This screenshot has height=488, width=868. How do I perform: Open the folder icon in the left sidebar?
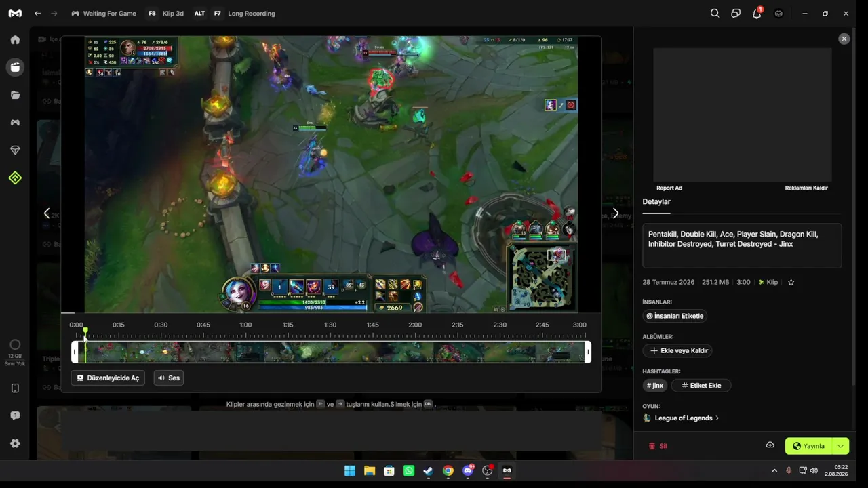[15, 95]
